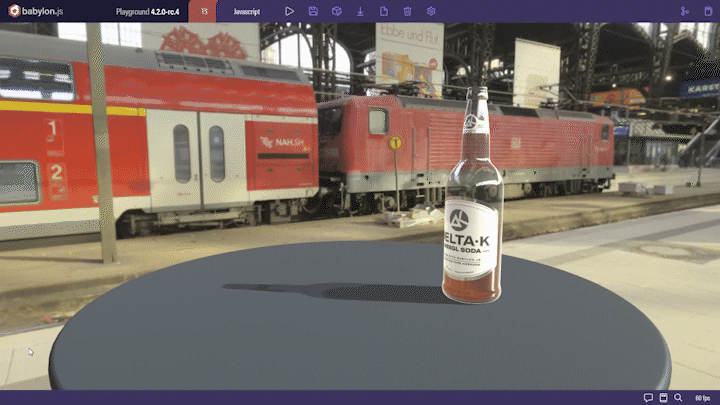The width and height of the screenshot is (720, 405).
Task: Click the babylon.js logo
Action: point(35,11)
